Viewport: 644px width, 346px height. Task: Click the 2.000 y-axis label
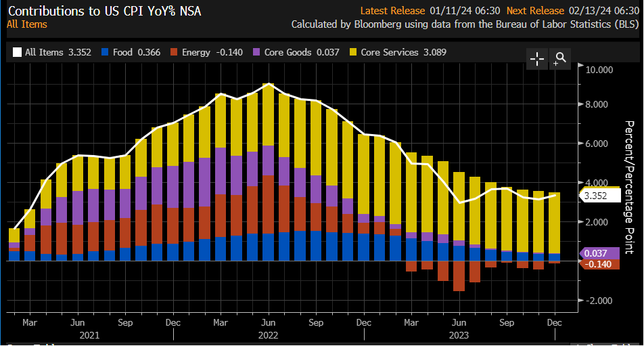597,222
